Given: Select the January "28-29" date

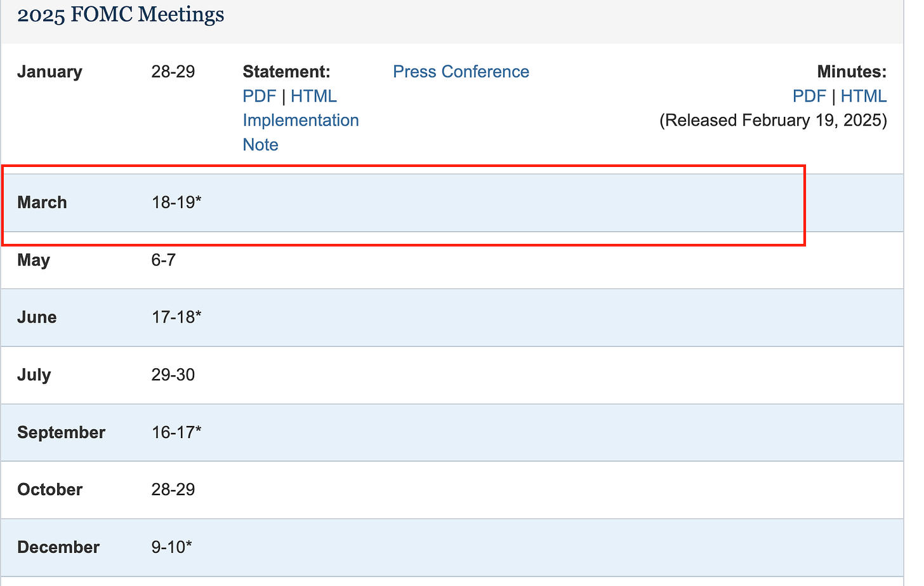Looking at the screenshot, I should pos(173,72).
